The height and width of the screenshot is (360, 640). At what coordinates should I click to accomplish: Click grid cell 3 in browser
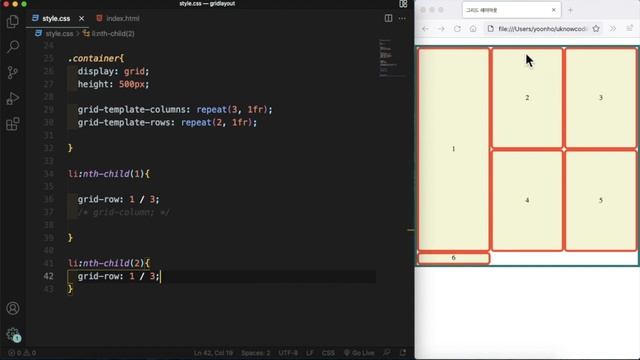pos(600,98)
